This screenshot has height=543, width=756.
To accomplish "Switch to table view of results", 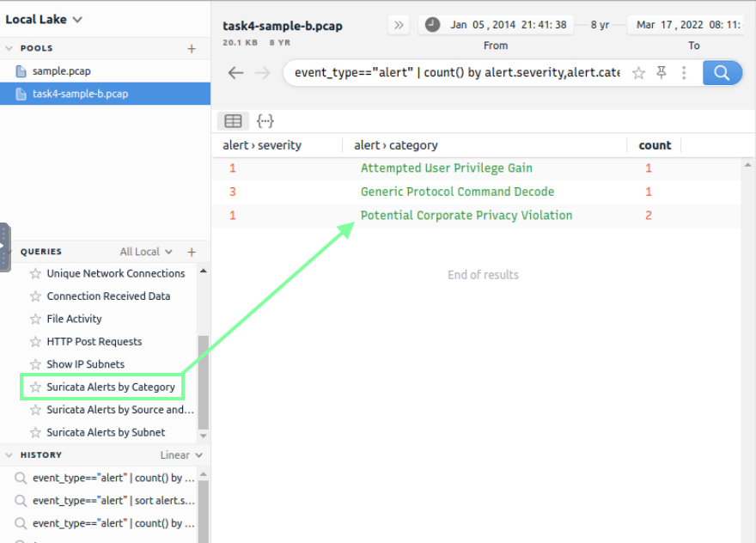I will [233, 121].
